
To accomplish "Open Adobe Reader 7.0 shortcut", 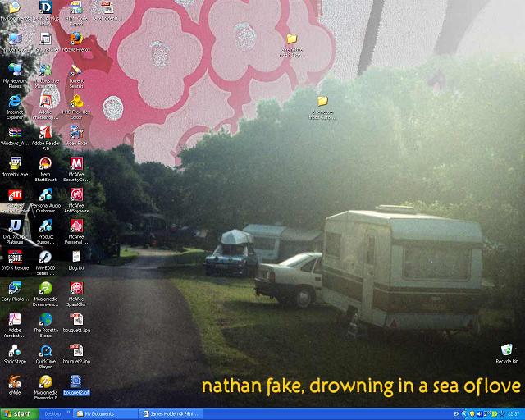I will [x=46, y=138].
